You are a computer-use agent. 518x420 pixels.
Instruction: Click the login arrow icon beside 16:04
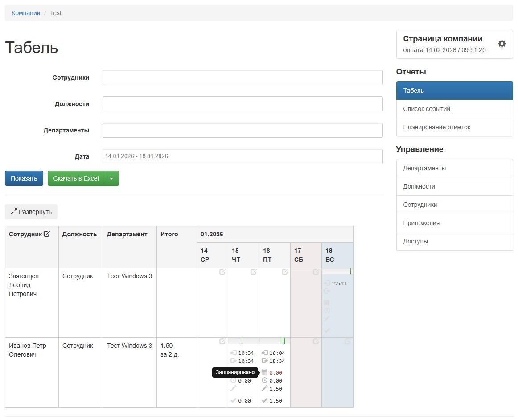(264, 353)
